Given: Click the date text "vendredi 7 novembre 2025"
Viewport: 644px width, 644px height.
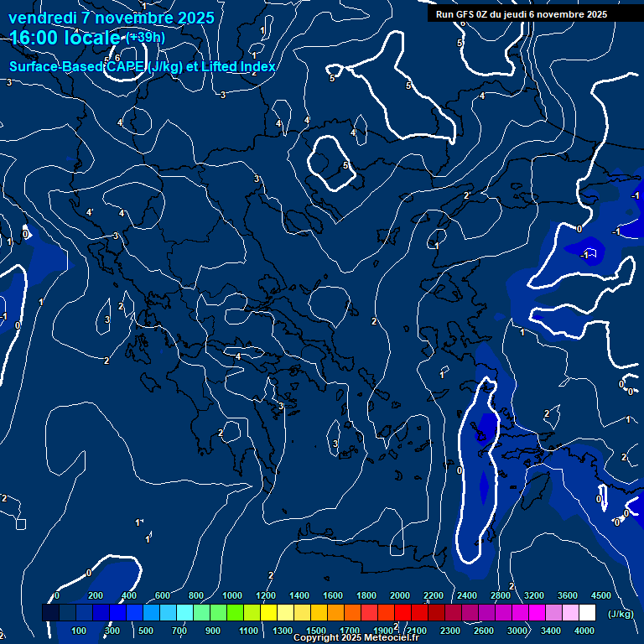Looking at the screenshot, I should point(112,18).
